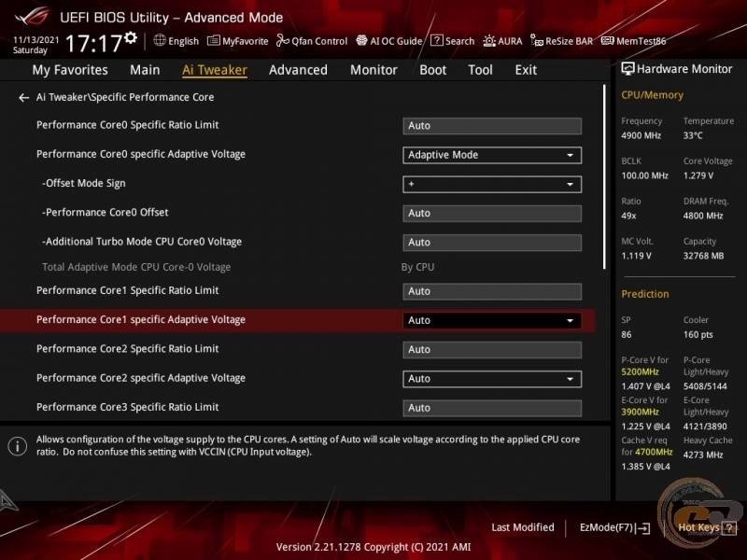This screenshot has height=560, width=747.
Task: Click Core1 Specific Ratio Limit field
Action: click(x=492, y=291)
